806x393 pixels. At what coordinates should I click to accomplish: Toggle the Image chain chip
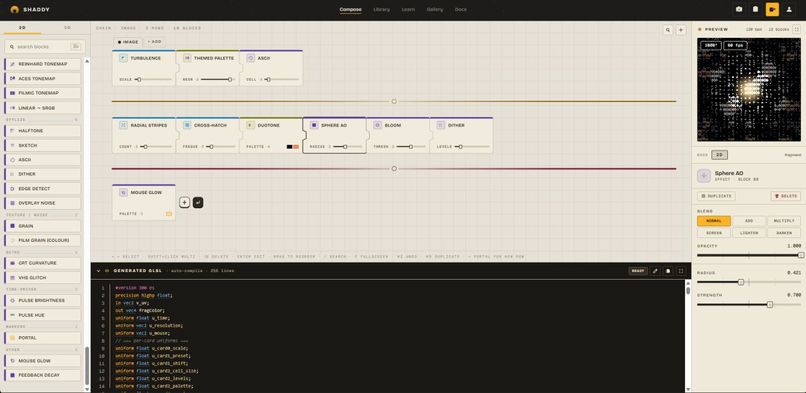click(x=128, y=42)
